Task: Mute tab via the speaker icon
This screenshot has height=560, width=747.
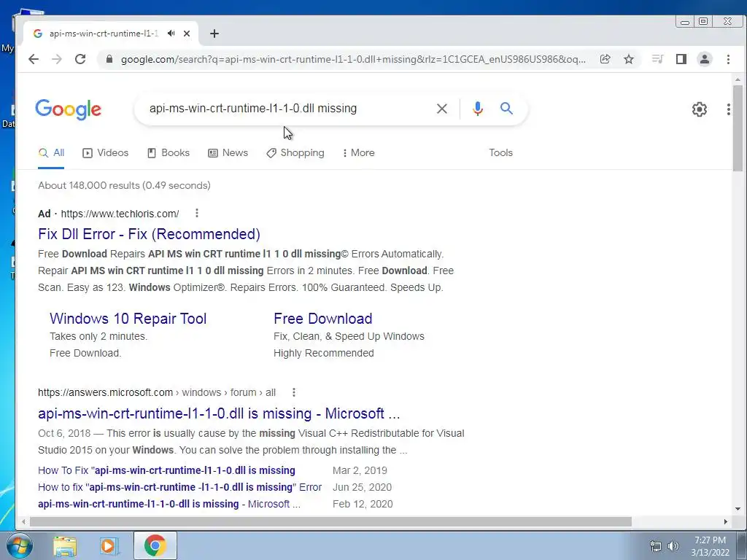Action: 171,34
